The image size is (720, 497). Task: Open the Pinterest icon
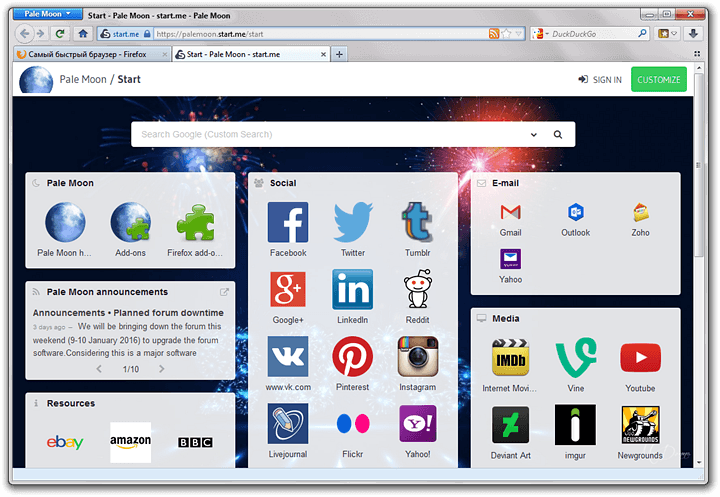353,356
